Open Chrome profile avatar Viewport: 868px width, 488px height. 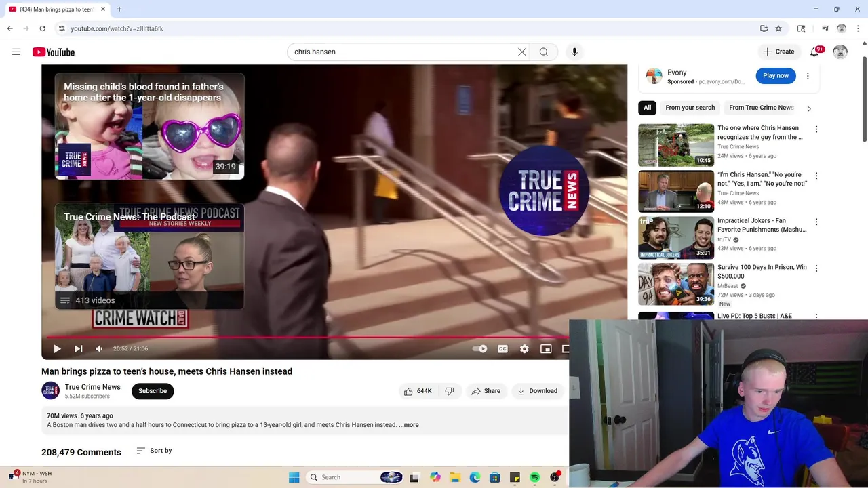pos(842,28)
